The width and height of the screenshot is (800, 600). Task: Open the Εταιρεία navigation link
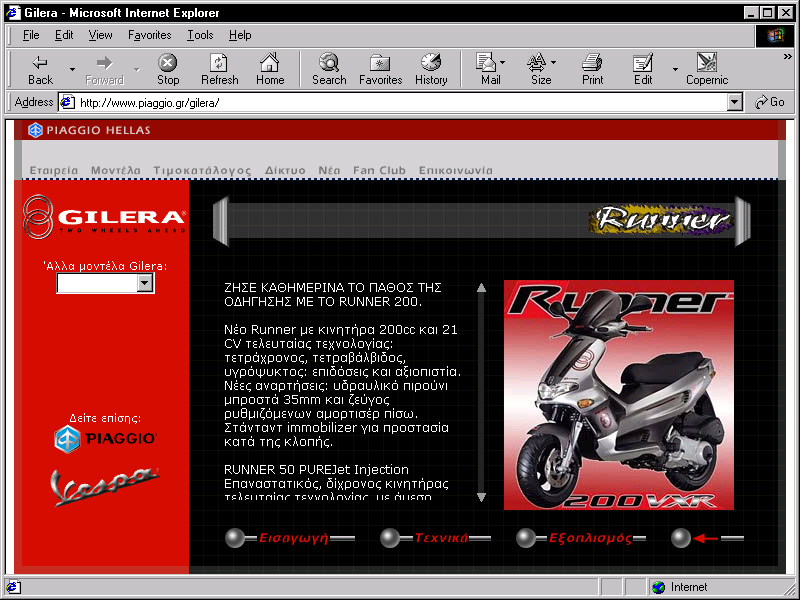click(x=54, y=170)
